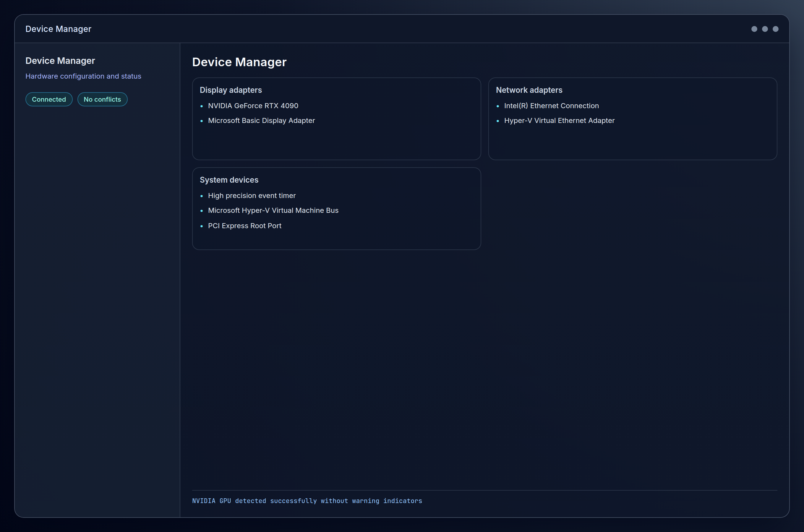Collapse the System devices section
804x532 pixels.
pos(229,180)
